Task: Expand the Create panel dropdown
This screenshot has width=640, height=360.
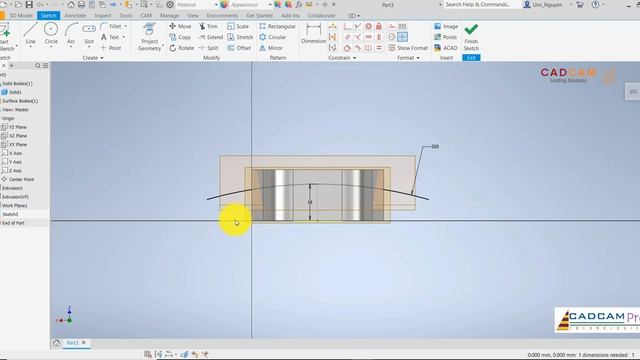Action: [x=93, y=58]
